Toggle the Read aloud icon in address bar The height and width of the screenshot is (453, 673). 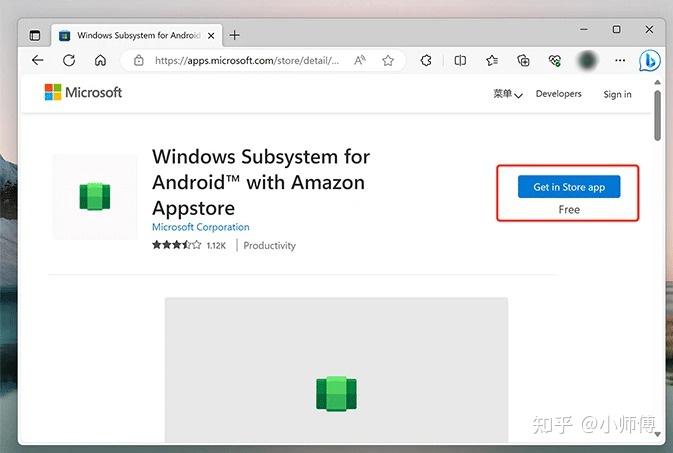(360, 61)
